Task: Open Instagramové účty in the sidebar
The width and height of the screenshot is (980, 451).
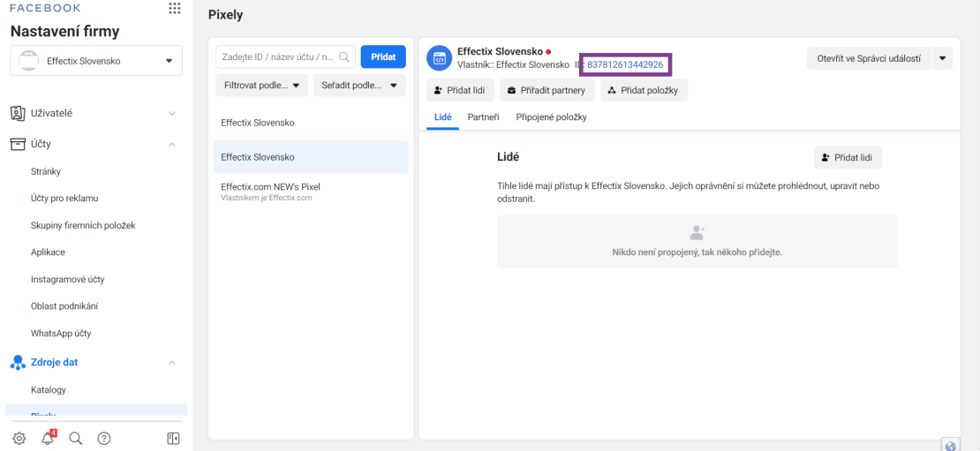Action: (67, 279)
